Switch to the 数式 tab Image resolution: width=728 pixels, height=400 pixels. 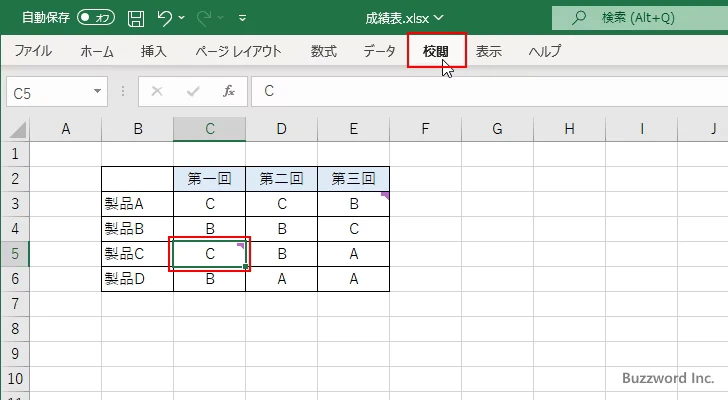[324, 51]
